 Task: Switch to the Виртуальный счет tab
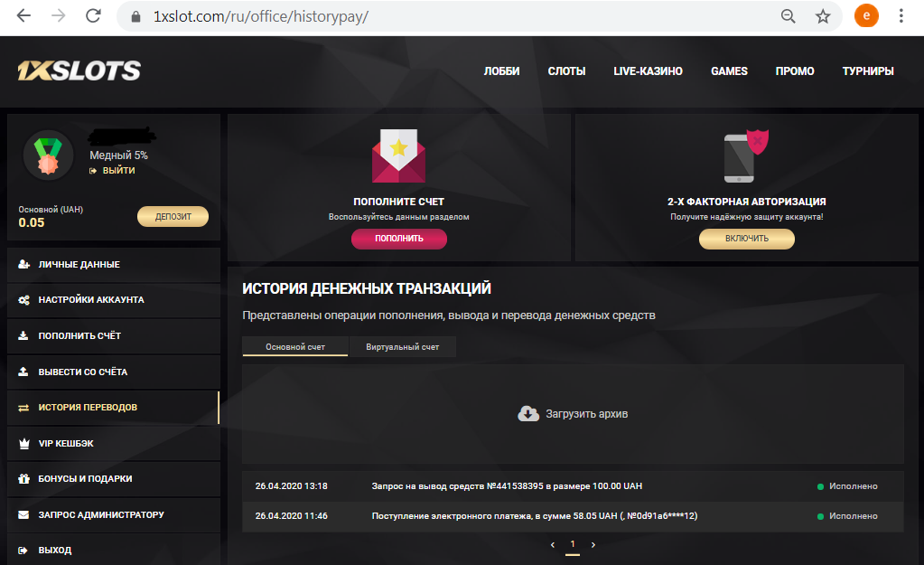click(x=403, y=347)
